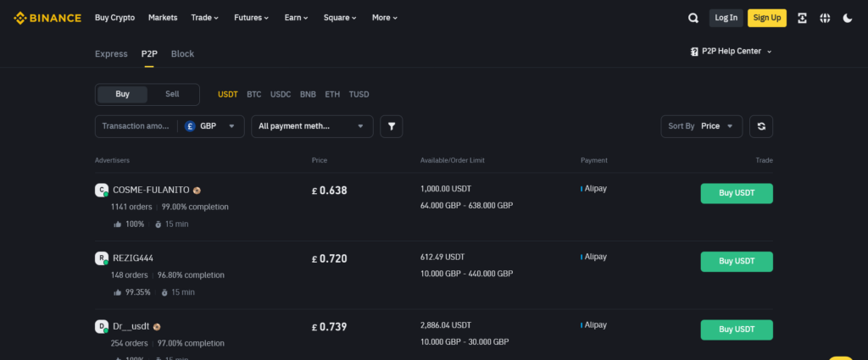This screenshot has width=868, height=360.
Task: Click REZIG444 avatar icon
Action: (102, 258)
